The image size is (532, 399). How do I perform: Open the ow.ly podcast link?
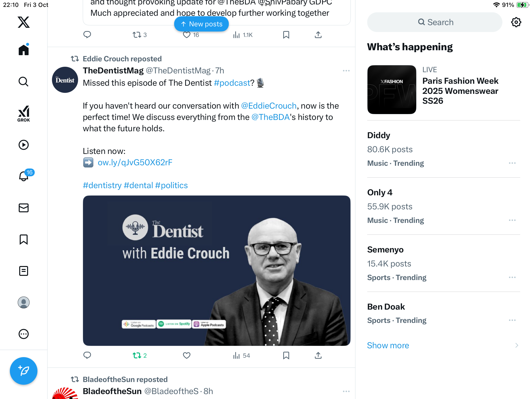(x=135, y=163)
